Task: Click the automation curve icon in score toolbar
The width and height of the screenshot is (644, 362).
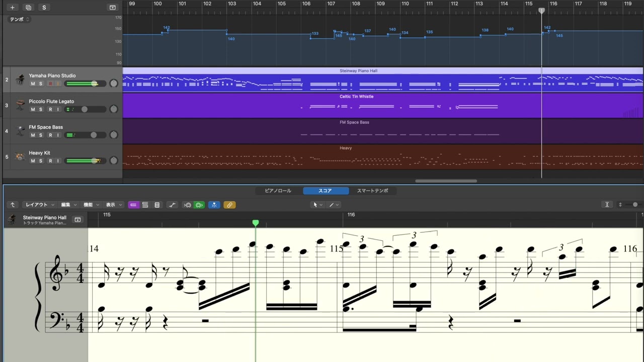Action: [x=172, y=205]
